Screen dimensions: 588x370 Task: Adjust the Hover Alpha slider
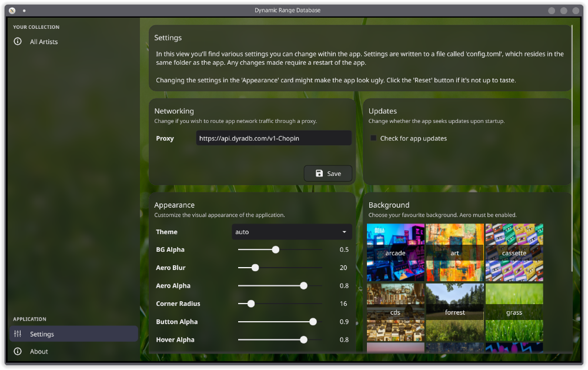point(280,339)
